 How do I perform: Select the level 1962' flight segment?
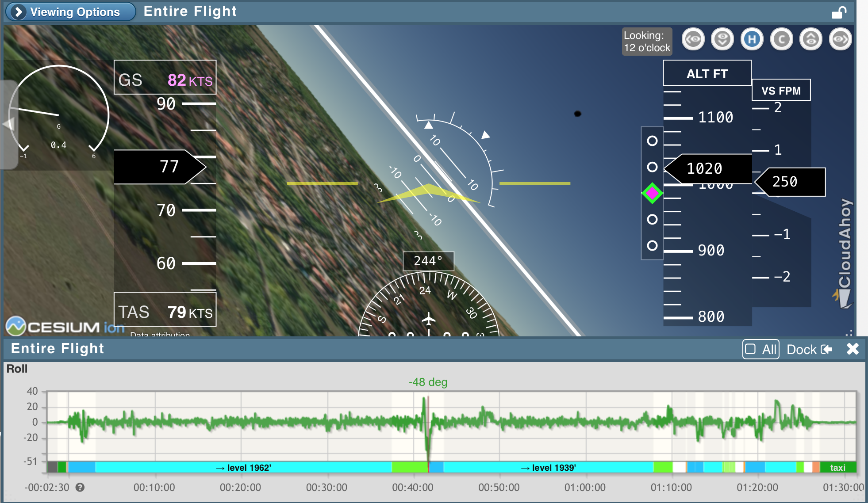pos(243,468)
